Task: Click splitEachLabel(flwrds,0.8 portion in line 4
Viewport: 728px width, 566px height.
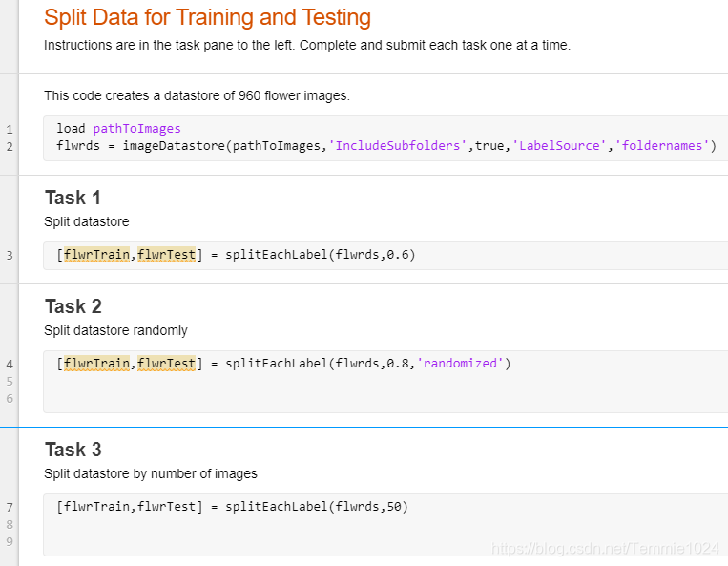Action: (x=317, y=363)
